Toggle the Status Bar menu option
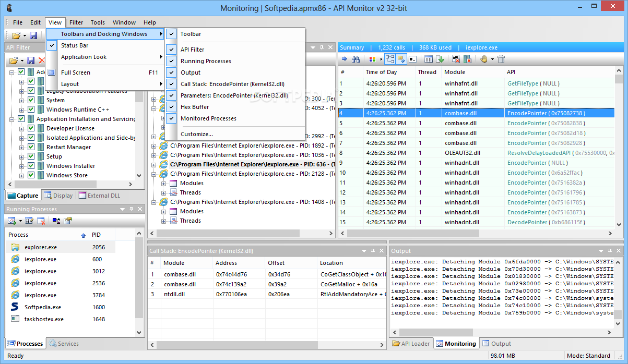The image size is (628, 364). 104,45
